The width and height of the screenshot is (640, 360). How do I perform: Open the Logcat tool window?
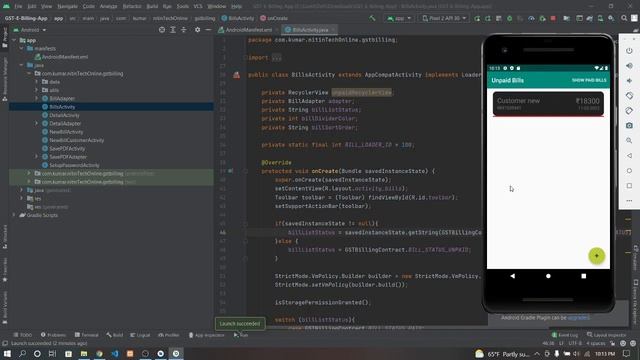tap(140, 335)
